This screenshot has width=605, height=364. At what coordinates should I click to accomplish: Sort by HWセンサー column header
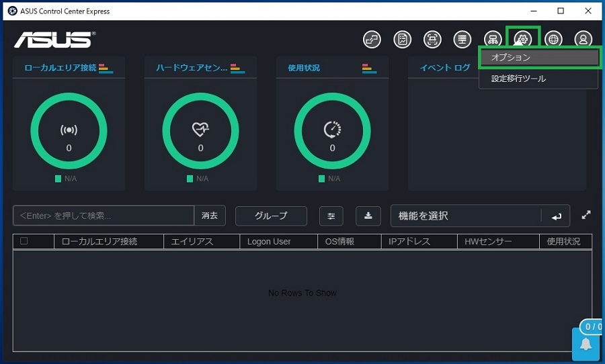[498, 241]
